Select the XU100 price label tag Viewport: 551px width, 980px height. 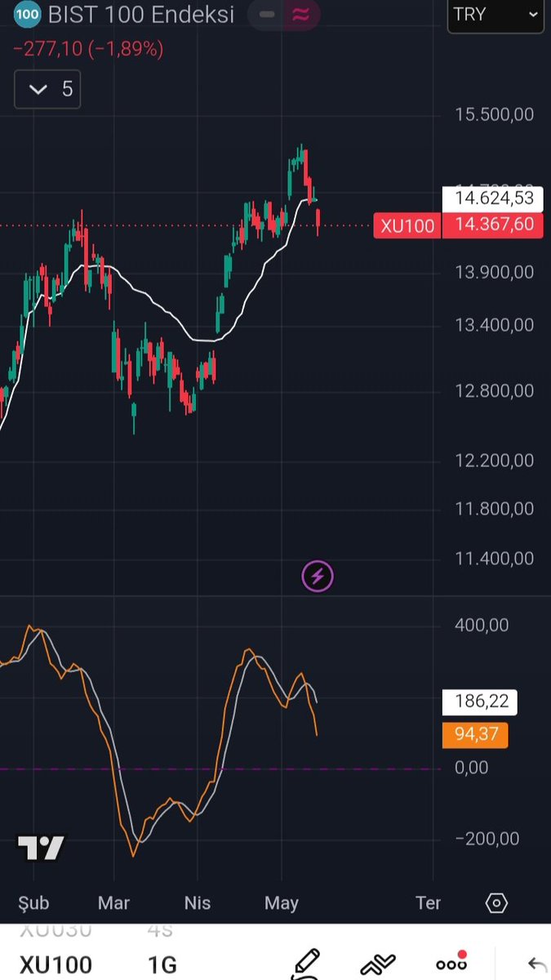(x=407, y=225)
